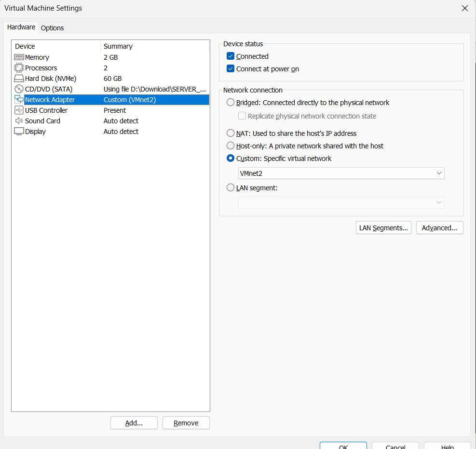Select the Sound Card row

pos(110,121)
